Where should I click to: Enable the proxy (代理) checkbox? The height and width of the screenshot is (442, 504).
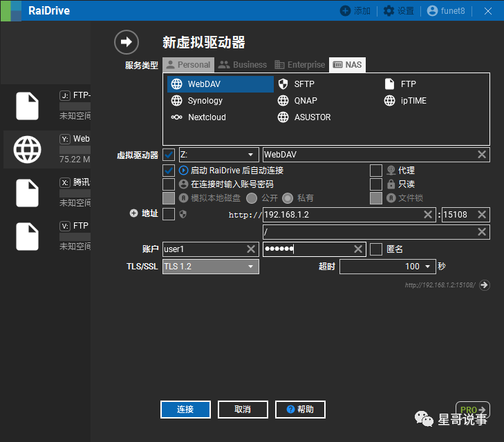coord(376,170)
